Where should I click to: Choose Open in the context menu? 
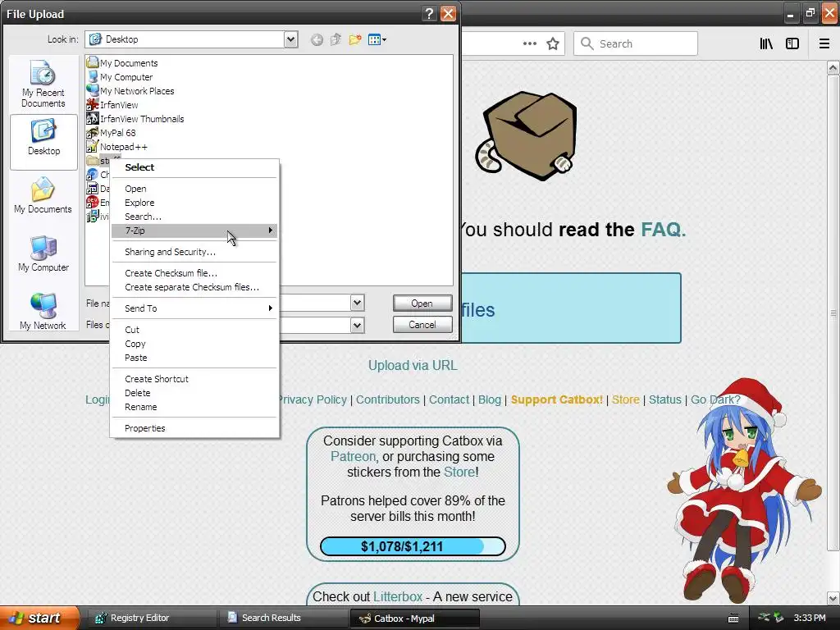click(194, 189)
